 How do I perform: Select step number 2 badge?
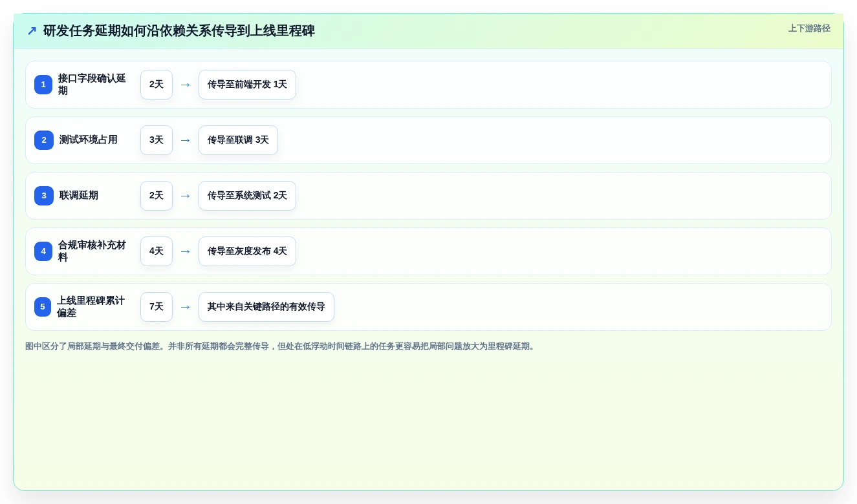pos(44,140)
